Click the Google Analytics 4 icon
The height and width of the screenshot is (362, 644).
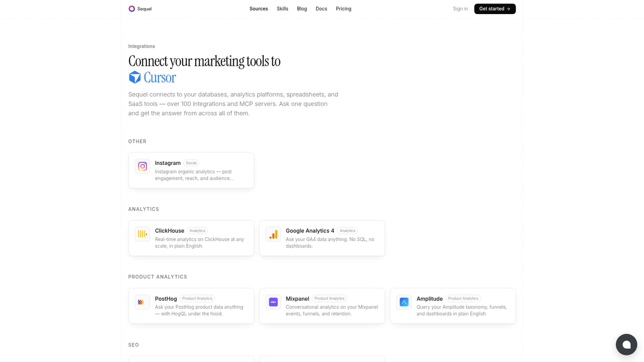[x=273, y=234]
